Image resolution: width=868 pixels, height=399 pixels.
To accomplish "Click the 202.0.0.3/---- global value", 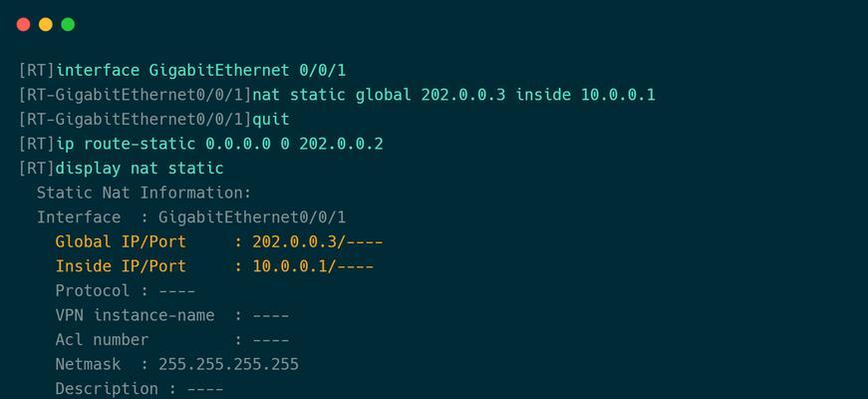I will click(318, 241).
